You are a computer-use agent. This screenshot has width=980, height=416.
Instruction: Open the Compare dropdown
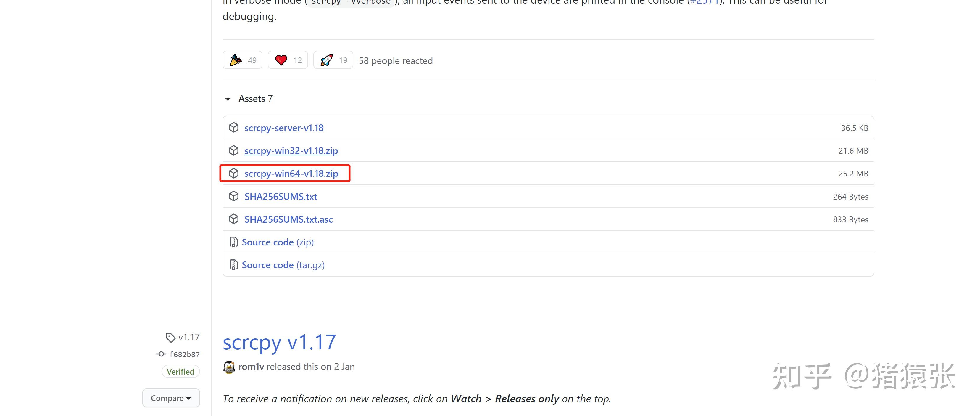tap(171, 398)
